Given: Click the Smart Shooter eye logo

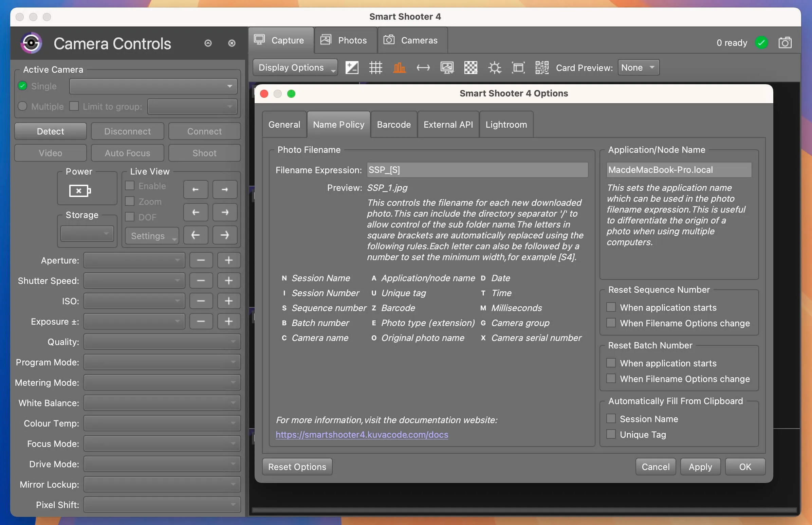Looking at the screenshot, I should (x=31, y=43).
